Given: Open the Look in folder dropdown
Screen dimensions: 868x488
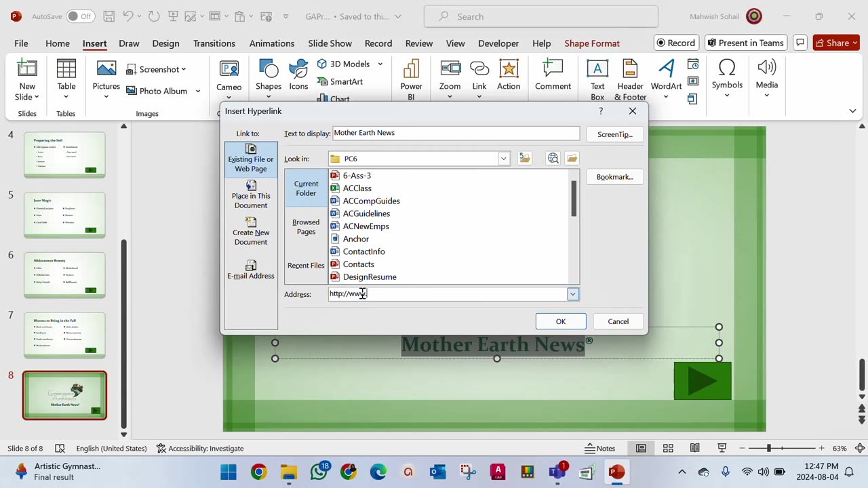Looking at the screenshot, I should click(x=504, y=159).
